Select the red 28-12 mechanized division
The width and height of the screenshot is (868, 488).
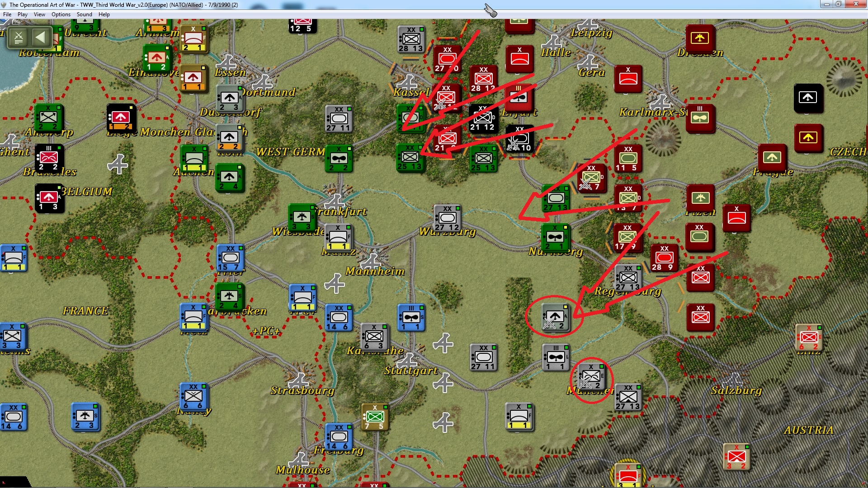coord(483,79)
